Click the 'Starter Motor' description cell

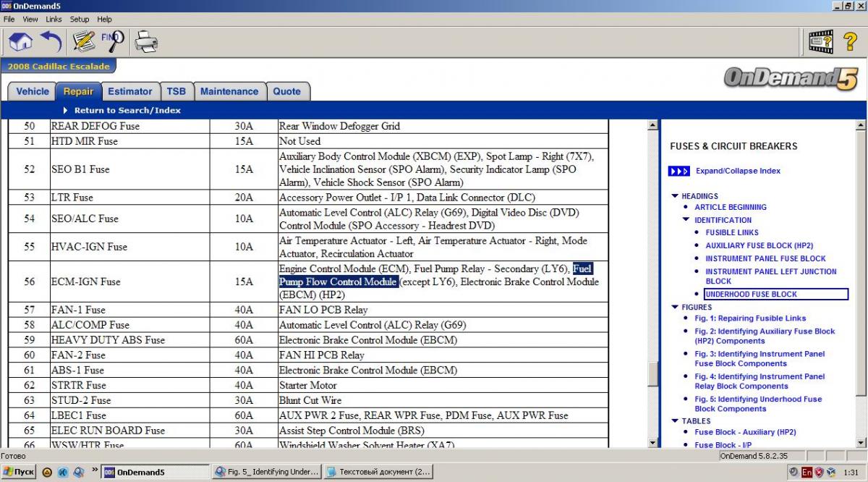coord(443,386)
